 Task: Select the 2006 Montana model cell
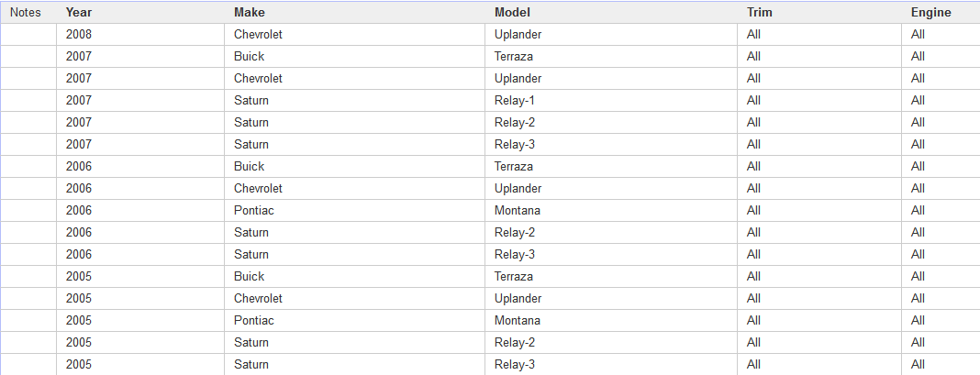(x=610, y=211)
